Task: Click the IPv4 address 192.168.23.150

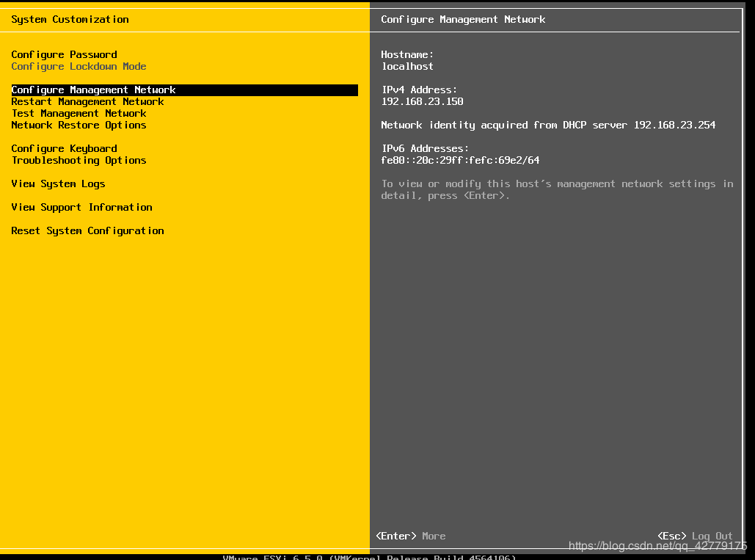Action: pyautogui.click(x=422, y=101)
